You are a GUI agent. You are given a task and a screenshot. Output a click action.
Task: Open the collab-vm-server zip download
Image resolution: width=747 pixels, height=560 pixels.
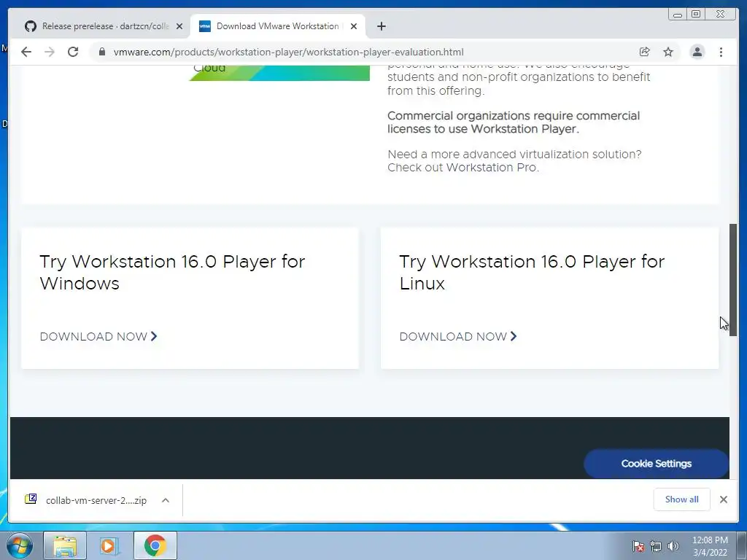(x=96, y=500)
